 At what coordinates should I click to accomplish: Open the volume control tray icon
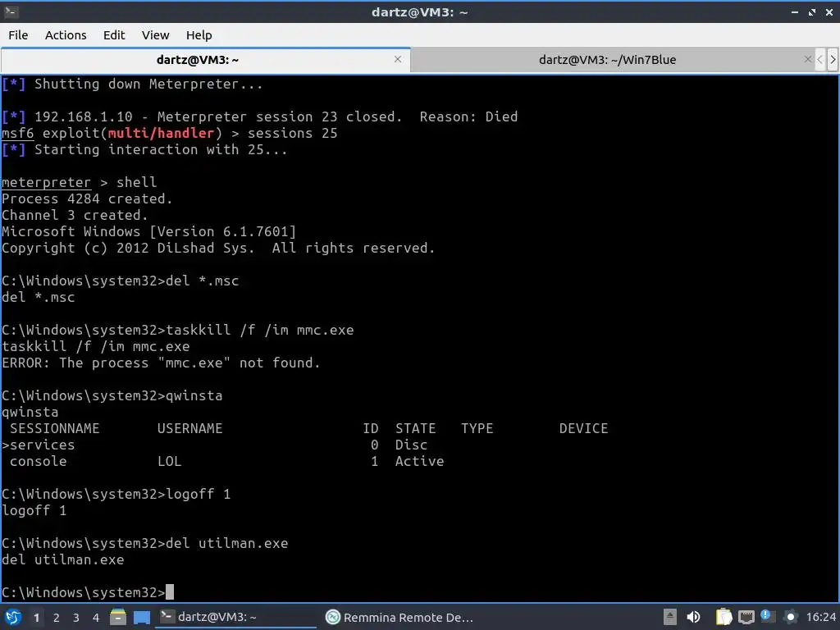coord(693,617)
